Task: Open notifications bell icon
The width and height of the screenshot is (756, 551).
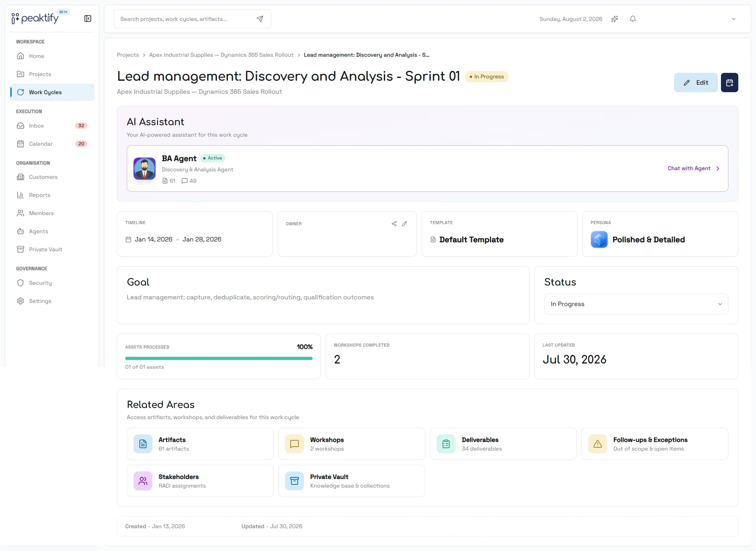Action: [633, 19]
